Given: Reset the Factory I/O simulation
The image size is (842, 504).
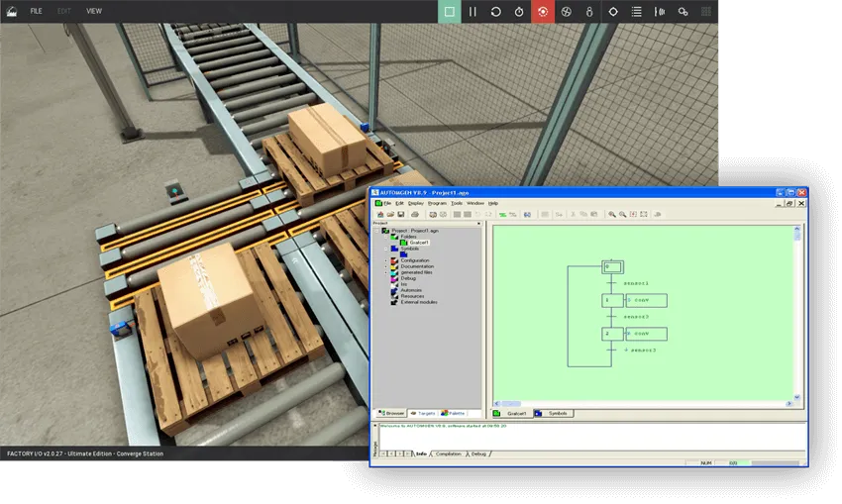Looking at the screenshot, I should click(x=495, y=11).
